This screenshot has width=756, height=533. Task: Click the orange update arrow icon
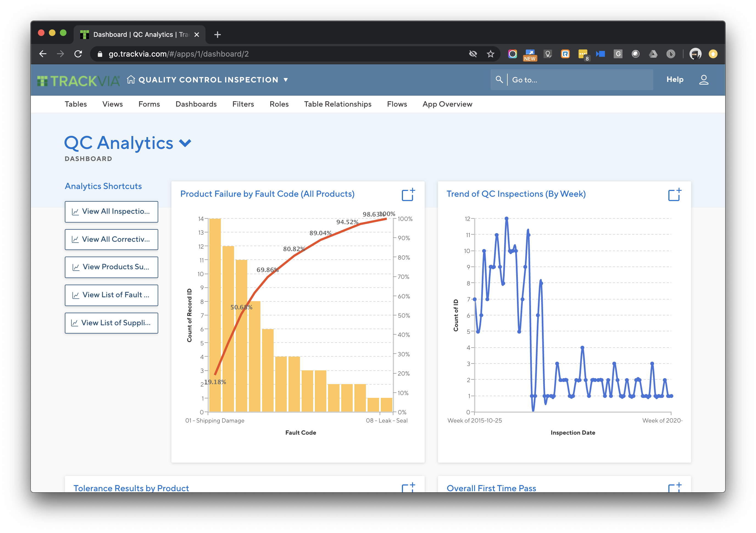coord(713,54)
